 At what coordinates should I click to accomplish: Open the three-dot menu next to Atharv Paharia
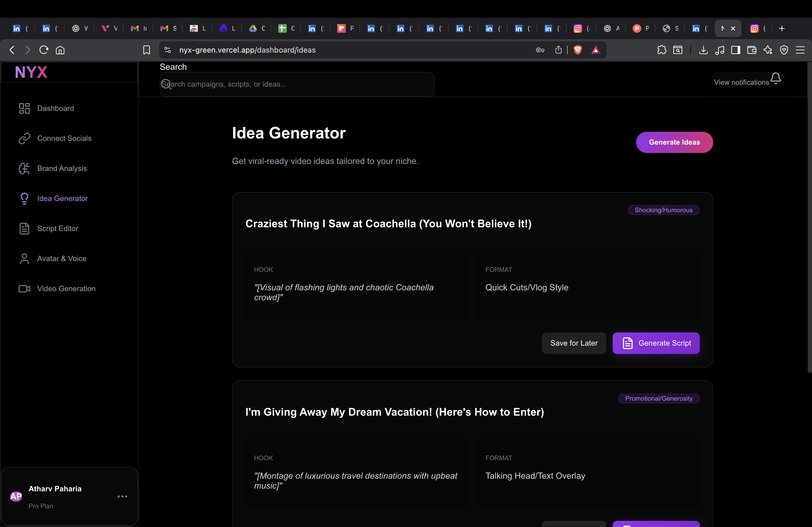(122, 496)
